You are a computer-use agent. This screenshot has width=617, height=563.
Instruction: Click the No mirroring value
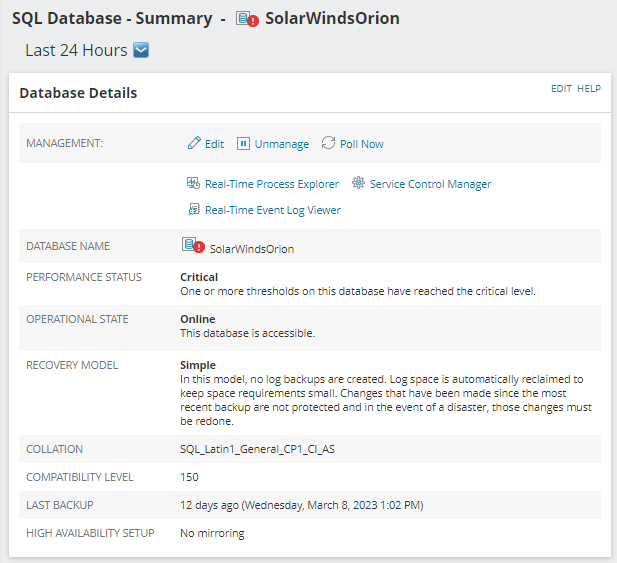click(212, 533)
